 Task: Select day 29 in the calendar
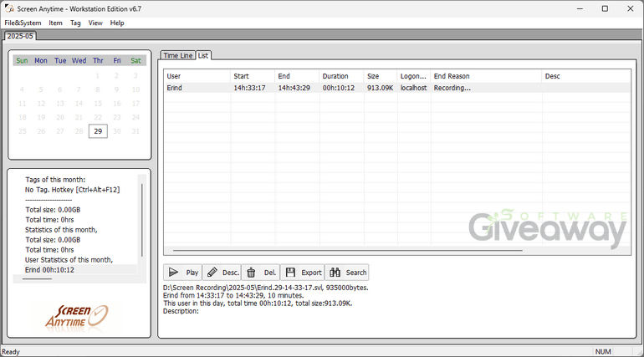pos(98,131)
